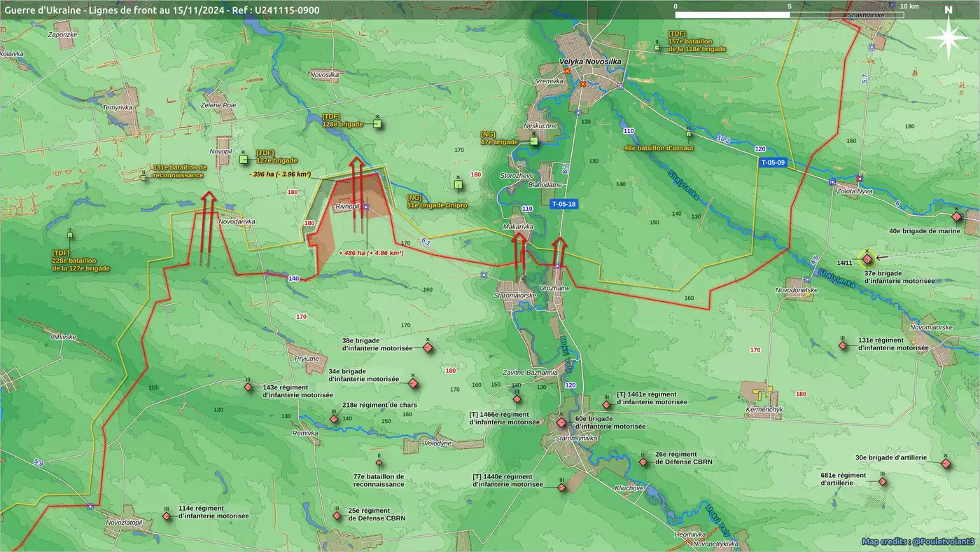The width and height of the screenshot is (980, 552).
Task: Click the T-05-18 road badge
Action: (564, 205)
